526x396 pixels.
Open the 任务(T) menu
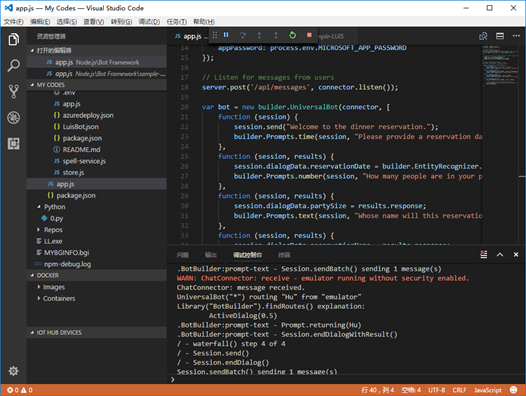177,22
